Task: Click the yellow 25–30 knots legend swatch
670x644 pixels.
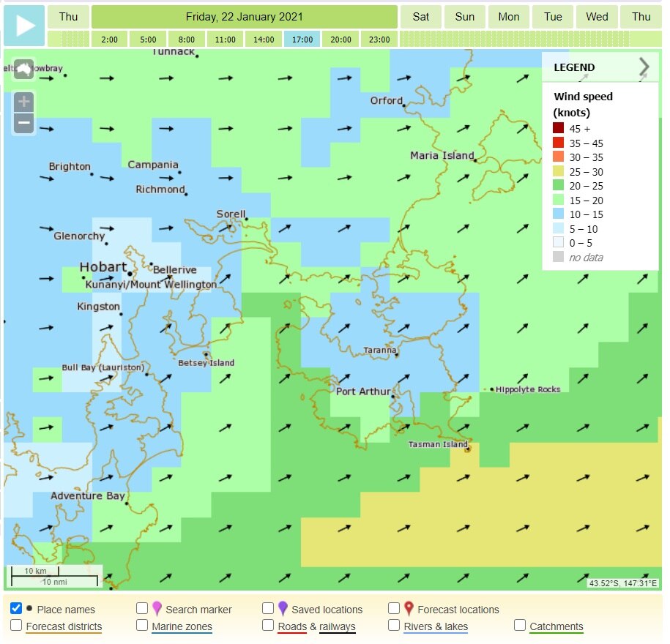Action: [557, 172]
